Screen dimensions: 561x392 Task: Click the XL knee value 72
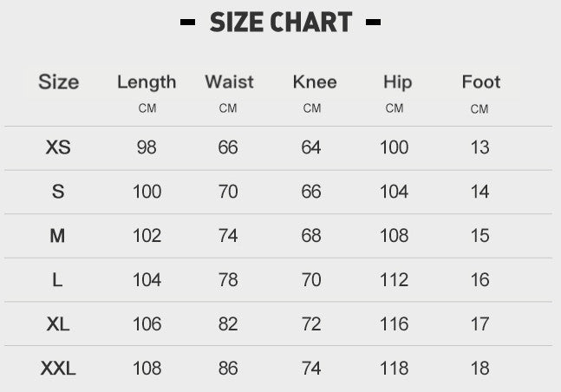click(x=311, y=324)
